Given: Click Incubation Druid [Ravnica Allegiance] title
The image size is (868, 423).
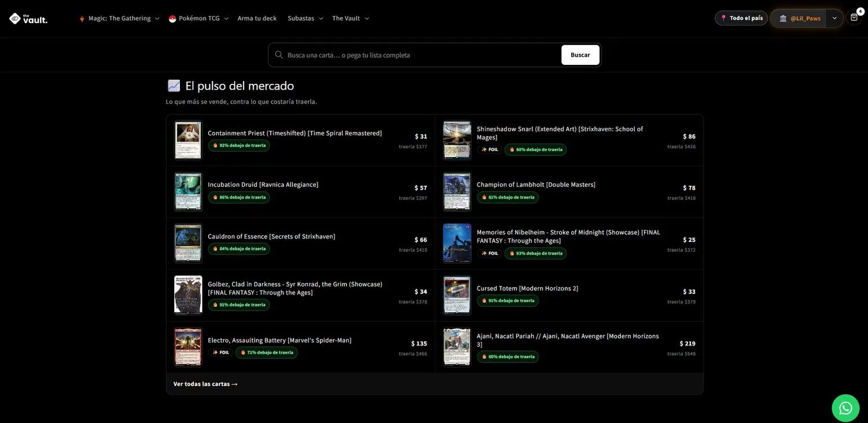Looking at the screenshot, I should click(263, 185).
